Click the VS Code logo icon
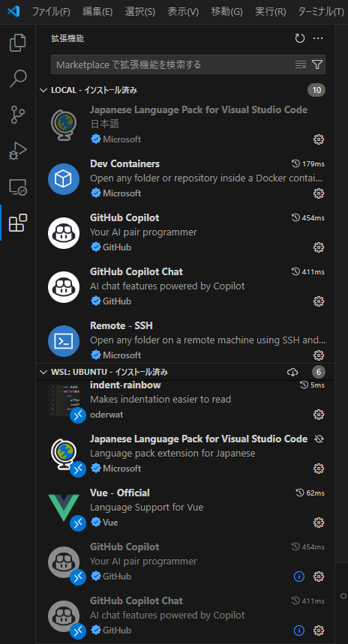 pyautogui.click(x=13, y=11)
